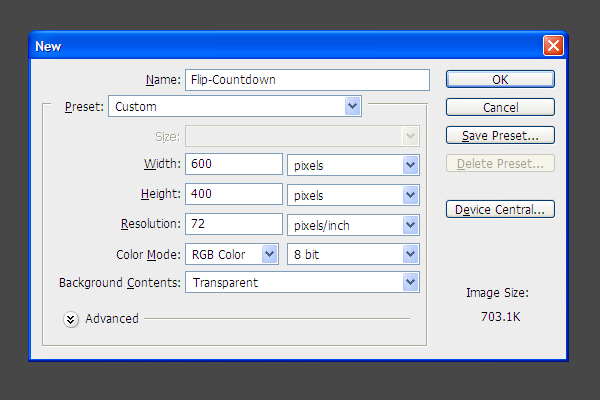Screen dimensions: 600x400
Task: Open Device Central
Action: pos(500,209)
